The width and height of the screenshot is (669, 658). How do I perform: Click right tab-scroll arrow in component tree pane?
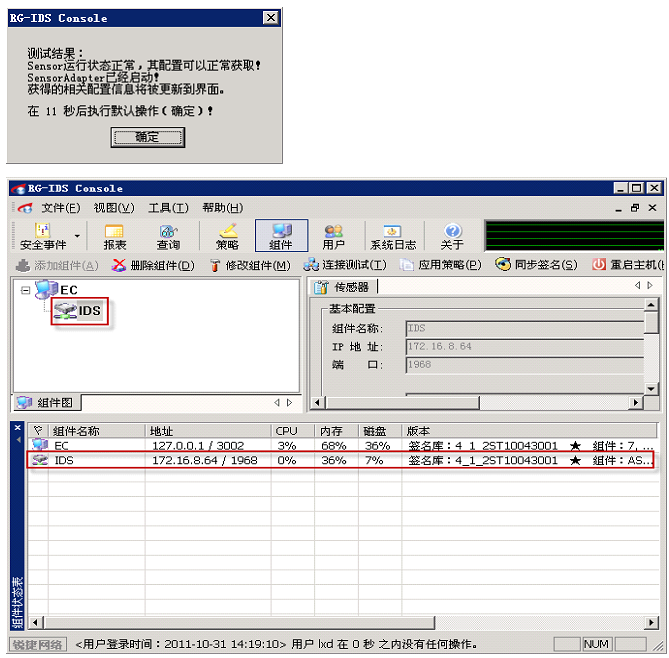click(x=290, y=402)
